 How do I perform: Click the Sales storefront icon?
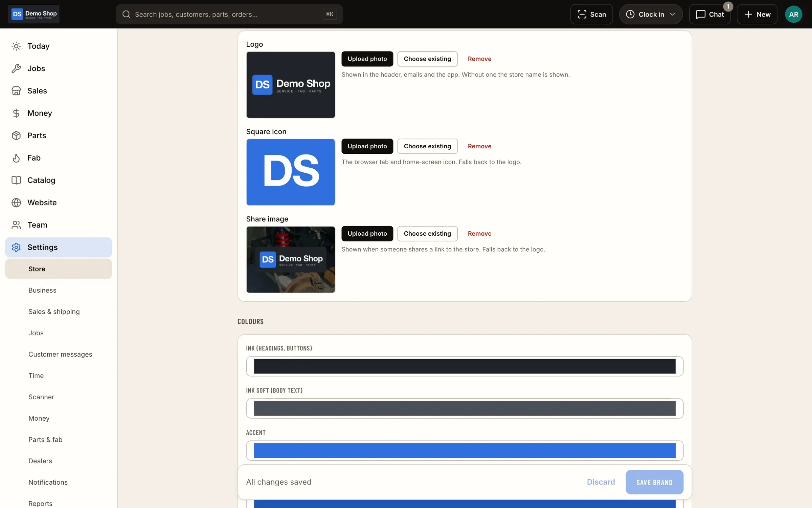16,91
